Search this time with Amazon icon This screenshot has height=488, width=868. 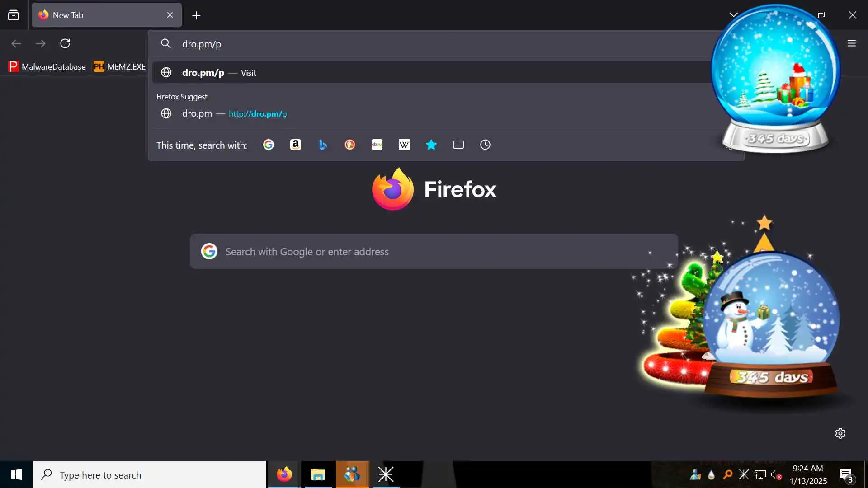point(296,145)
